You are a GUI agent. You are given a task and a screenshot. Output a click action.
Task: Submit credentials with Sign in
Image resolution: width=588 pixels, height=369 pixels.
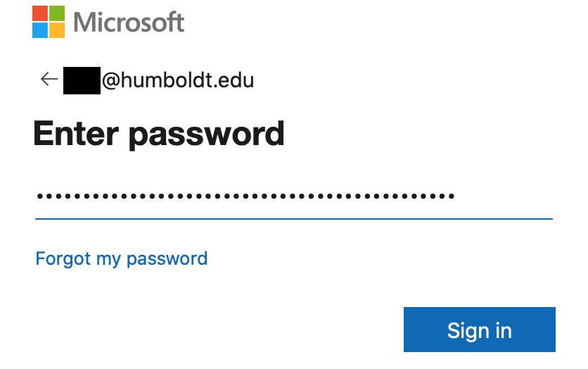click(480, 330)
